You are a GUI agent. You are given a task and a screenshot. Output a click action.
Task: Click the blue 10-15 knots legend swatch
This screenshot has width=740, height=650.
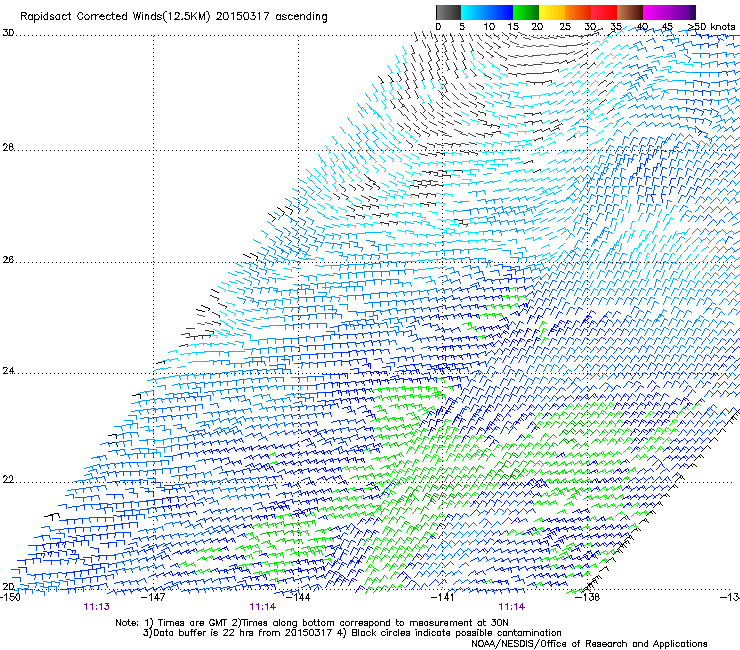(500, 12)
